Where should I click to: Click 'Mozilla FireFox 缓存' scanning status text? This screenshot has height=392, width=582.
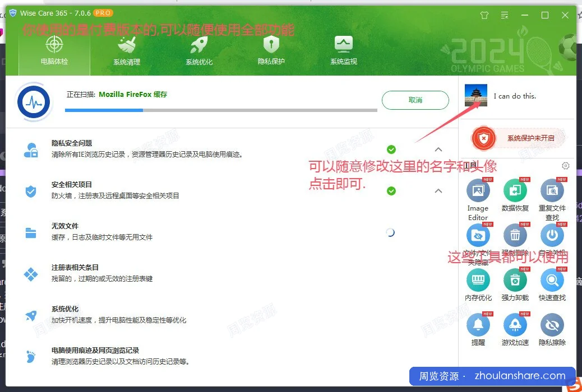[x=133, y=95]
